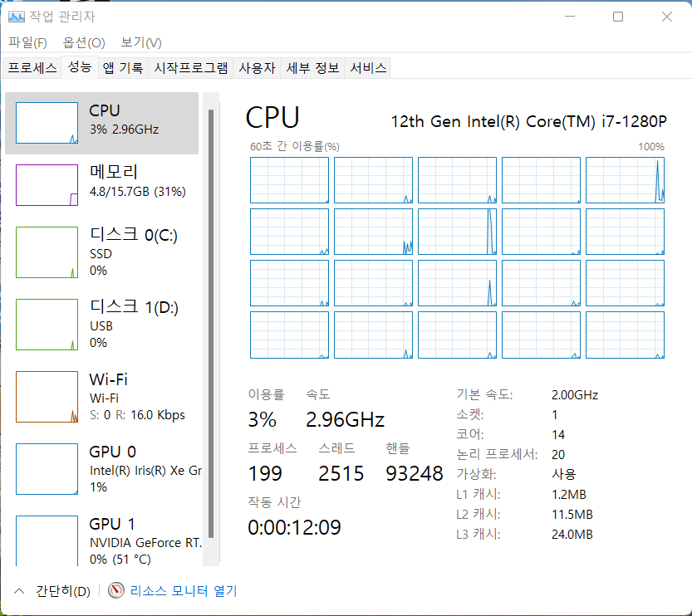Select the 메모리 graph thumbnail in sidebar

pyautogui.click(x=47, y=184)
